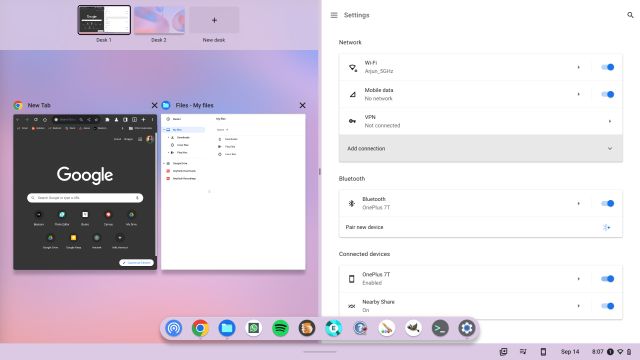Click the battery icon in system tray
This screenshot has width=640, height=360.
tap(629, 351)
